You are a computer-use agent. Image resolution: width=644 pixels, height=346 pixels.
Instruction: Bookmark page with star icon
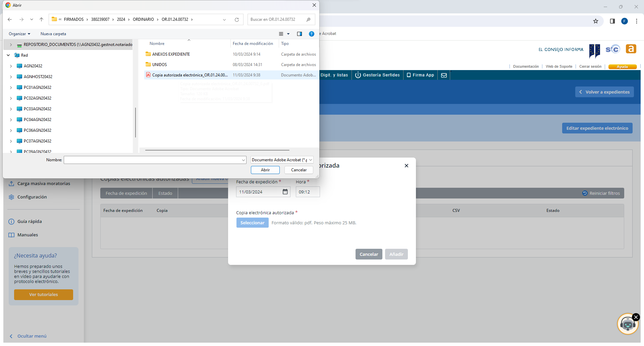596,21
